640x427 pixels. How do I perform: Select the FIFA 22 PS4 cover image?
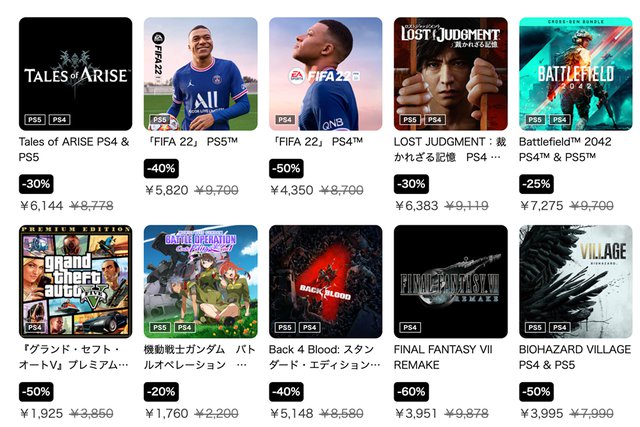[x=326, y=74]
